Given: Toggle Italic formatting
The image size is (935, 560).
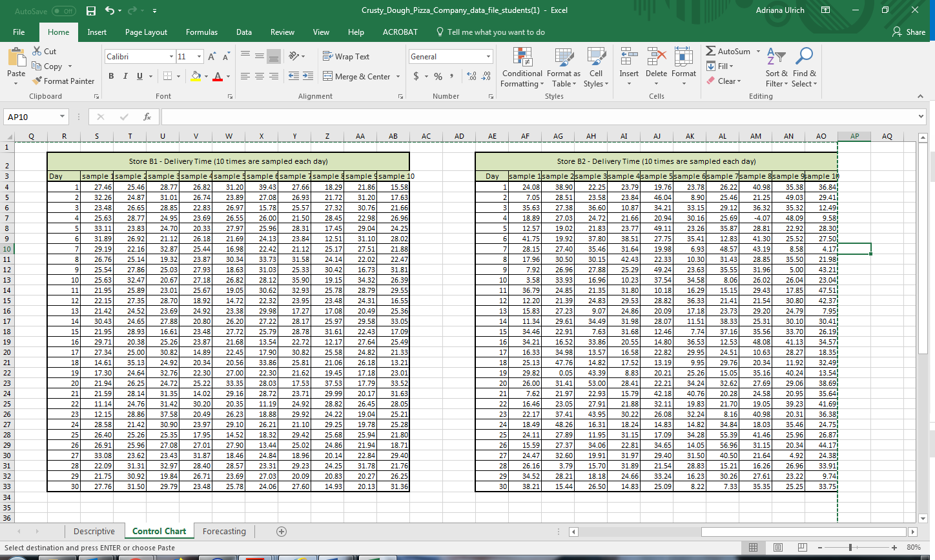Looking at the screenshot, I should [x=125, y=76].
